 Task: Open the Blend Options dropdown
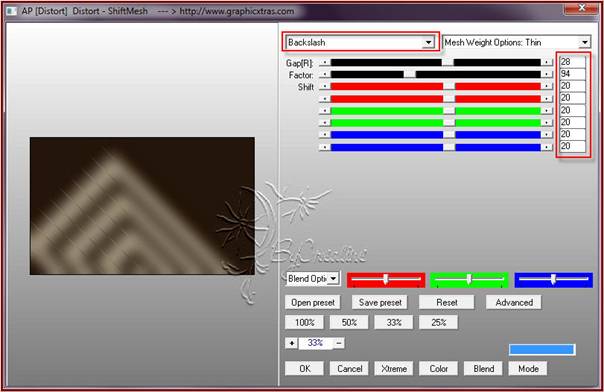point(333,278)
